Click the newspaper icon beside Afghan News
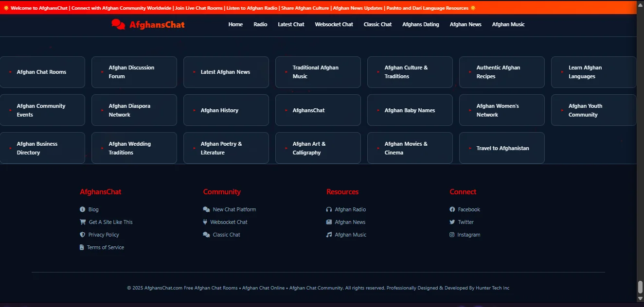 (x=329, y=222)
